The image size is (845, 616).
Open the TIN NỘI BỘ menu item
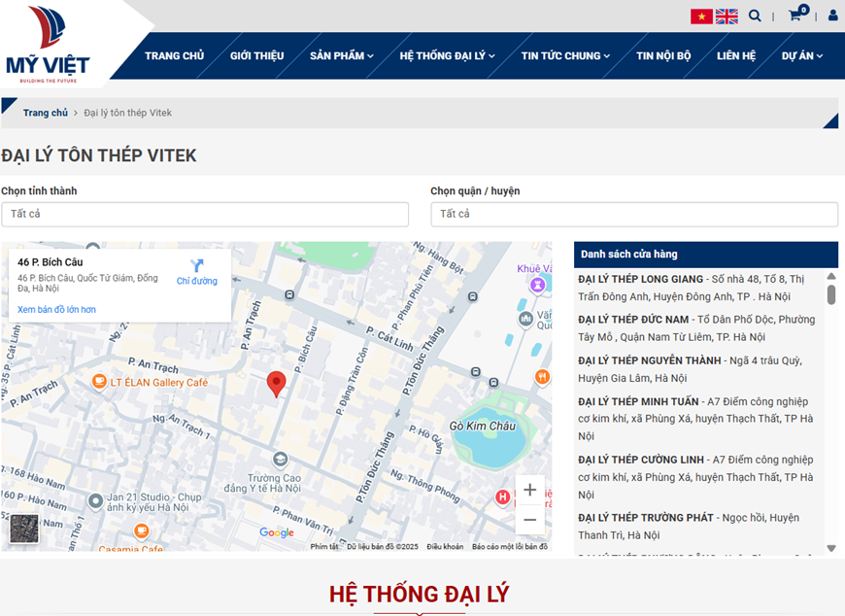[663, 55]
